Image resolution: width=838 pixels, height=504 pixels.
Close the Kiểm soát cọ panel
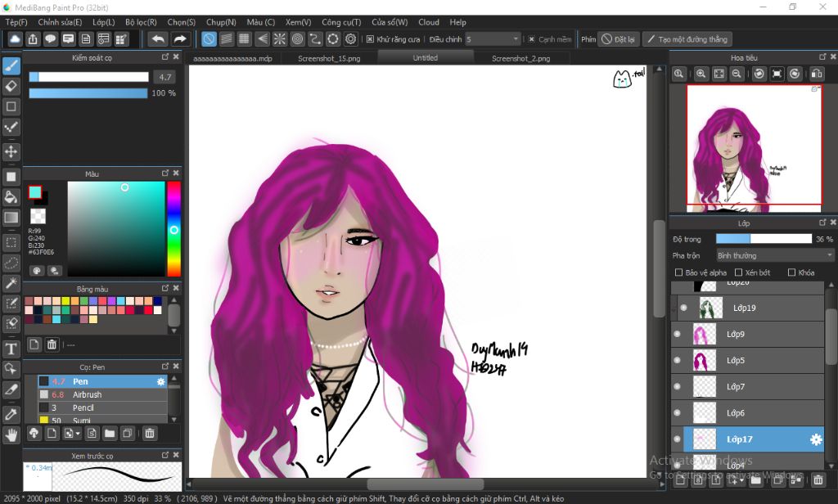(x=176, y=56)
